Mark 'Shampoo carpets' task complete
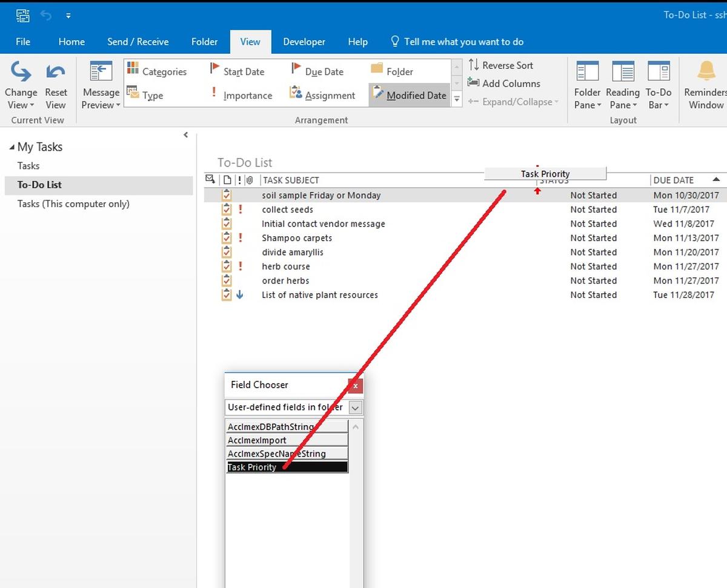This screenshot has height=588, width=727. (x=227, y=238)
